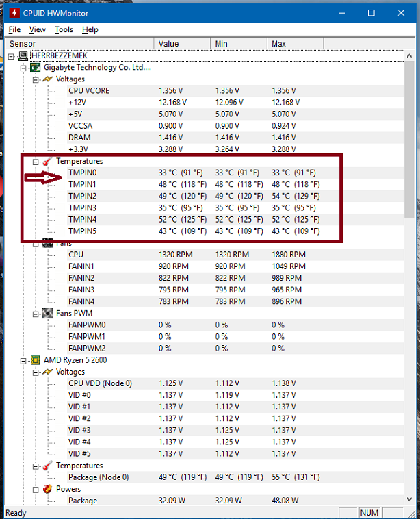Collapse the Gigabyte Voltages section
This screenshot has height=519, width=420.
tap(36, 80)
